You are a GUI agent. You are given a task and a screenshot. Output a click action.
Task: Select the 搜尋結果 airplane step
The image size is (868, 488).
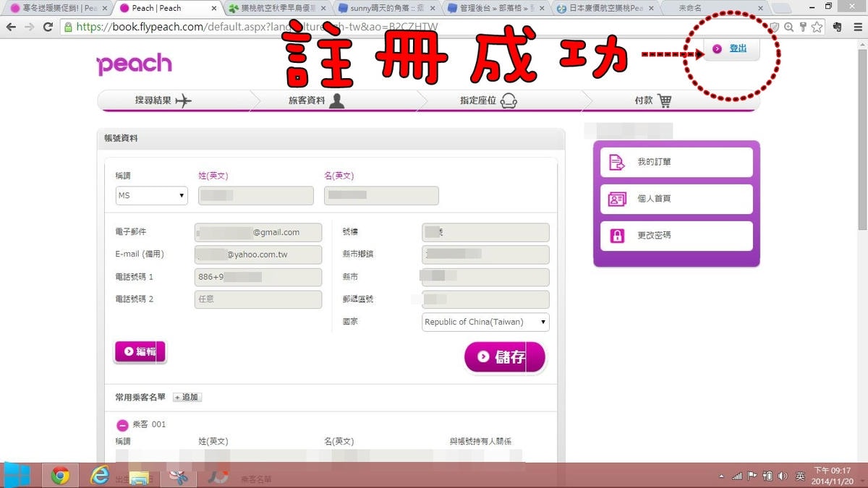pos(163,101)
